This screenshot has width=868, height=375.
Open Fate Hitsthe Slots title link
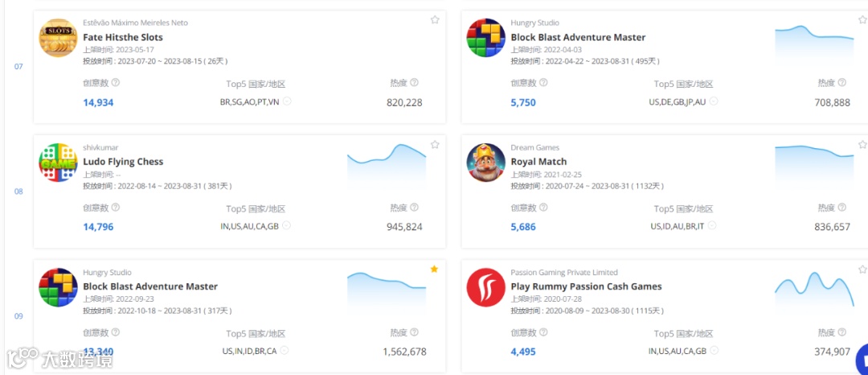[123, 38]
